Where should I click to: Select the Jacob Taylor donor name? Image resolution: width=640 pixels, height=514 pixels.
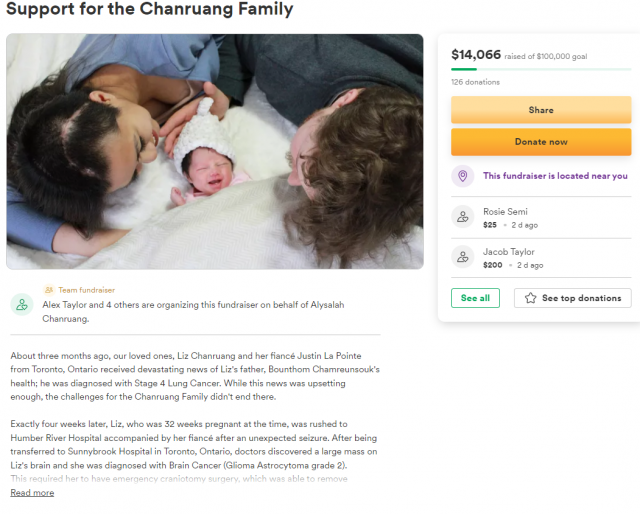509,252
